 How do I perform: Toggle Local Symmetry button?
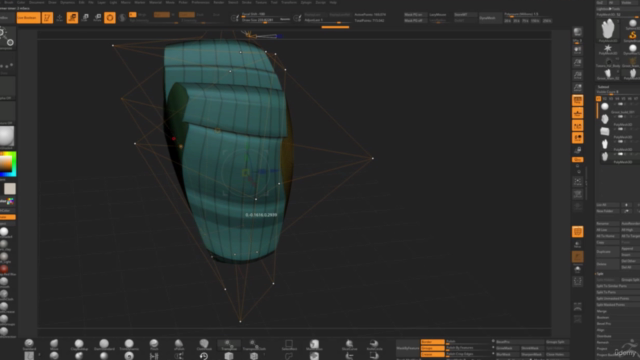point(578,126)
